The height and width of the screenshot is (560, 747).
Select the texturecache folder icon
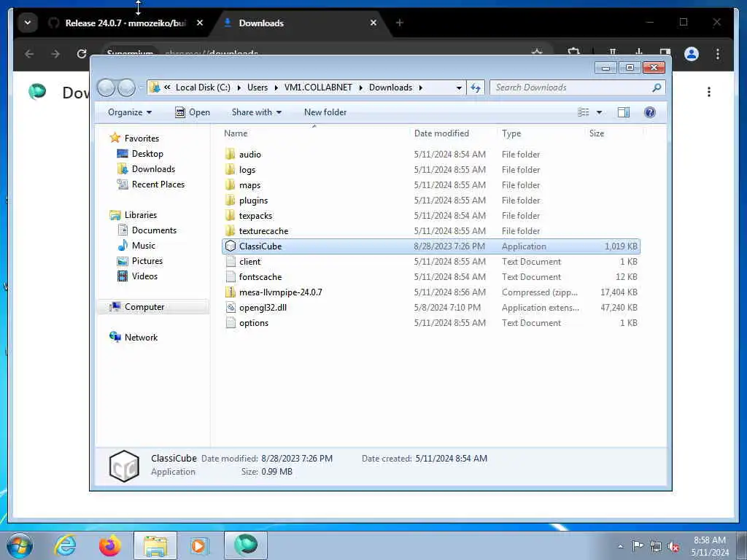[x=230, y=230]
